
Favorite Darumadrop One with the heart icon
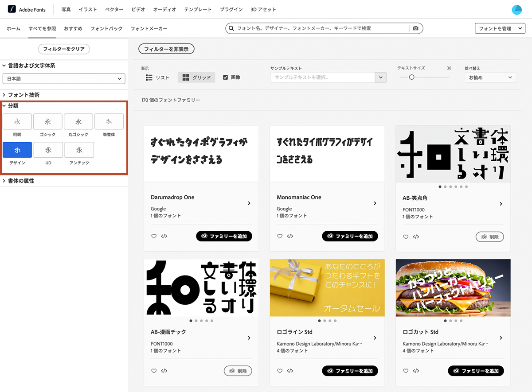pyautogui.click(x=153, y=236)
